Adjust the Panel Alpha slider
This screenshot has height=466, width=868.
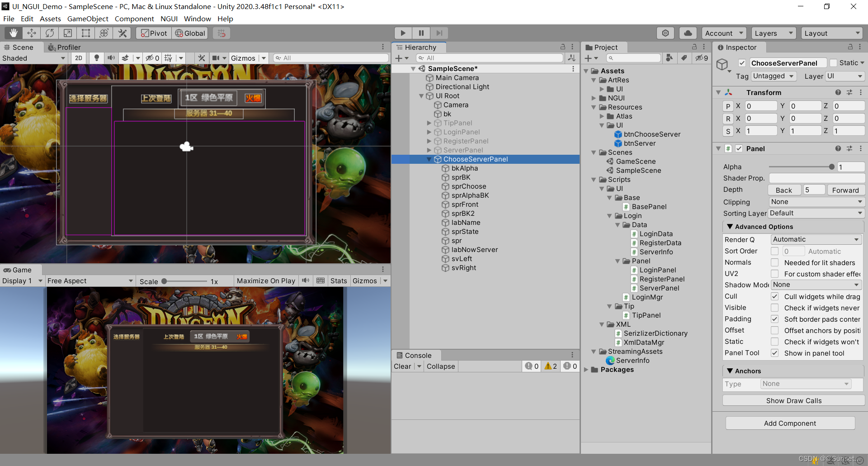coord(801,167)
